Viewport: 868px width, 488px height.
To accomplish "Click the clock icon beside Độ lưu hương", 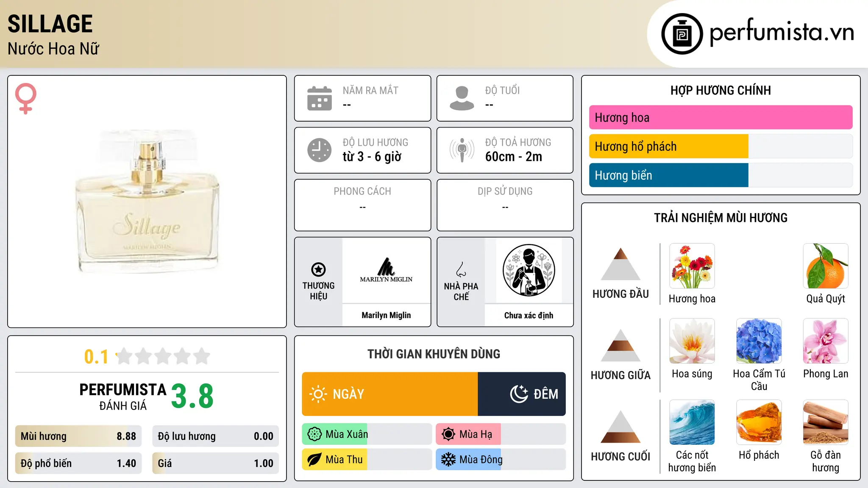I will tap(320, 150).
